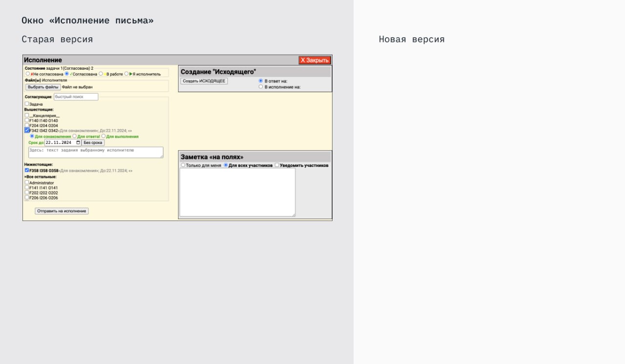The width and height of the screenshot is (625, 364).
Task: Tick the F206 I206 O206 checkbox
Action: [27, 197]
